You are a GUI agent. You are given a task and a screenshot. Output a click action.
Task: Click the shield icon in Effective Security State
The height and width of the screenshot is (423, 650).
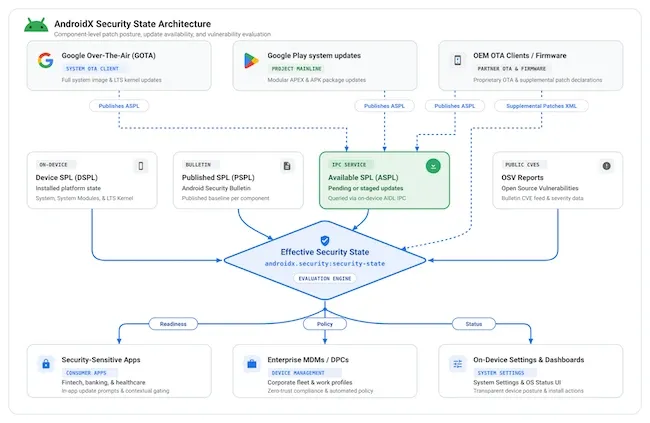[325, 241]
